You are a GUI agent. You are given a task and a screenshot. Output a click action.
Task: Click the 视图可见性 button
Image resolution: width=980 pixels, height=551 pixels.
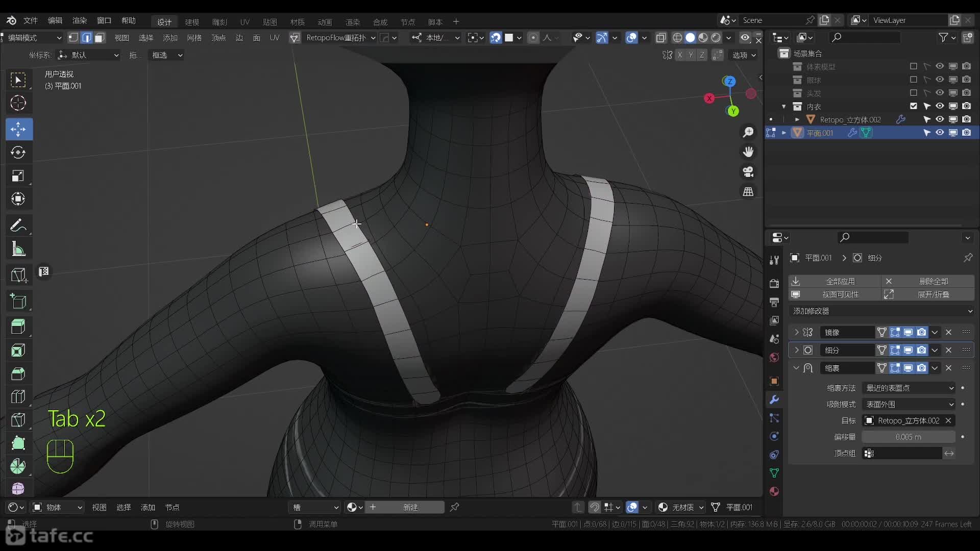[835, 294]
